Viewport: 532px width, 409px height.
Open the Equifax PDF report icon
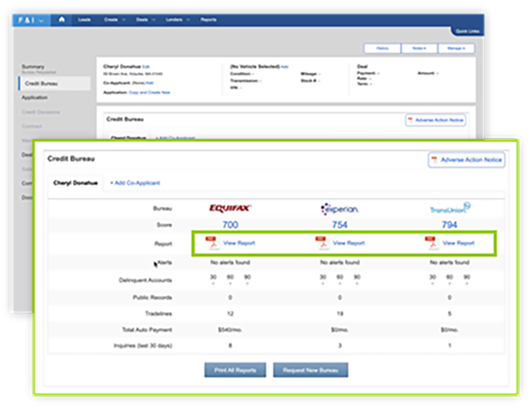click(x=212, y=243)
